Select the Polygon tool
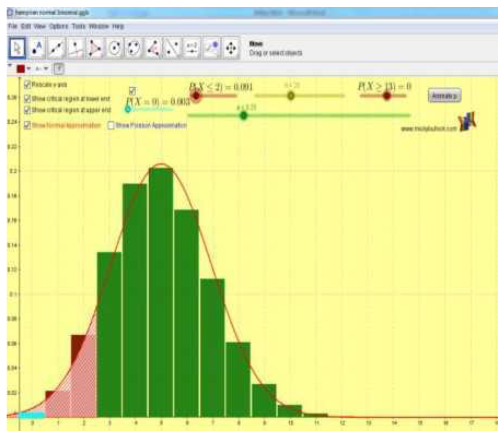Viewport: 504px width, 440px height. pos(95,49)
